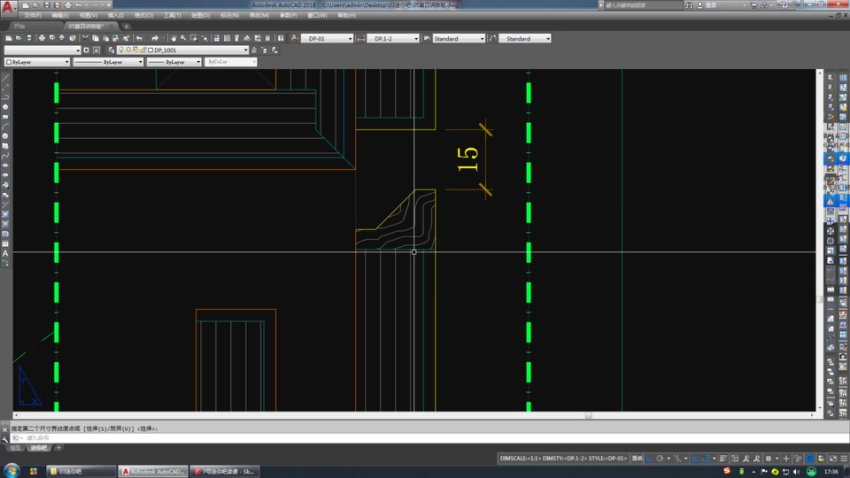Expand the DP_1001 layer dropdown list

point(245,50)
